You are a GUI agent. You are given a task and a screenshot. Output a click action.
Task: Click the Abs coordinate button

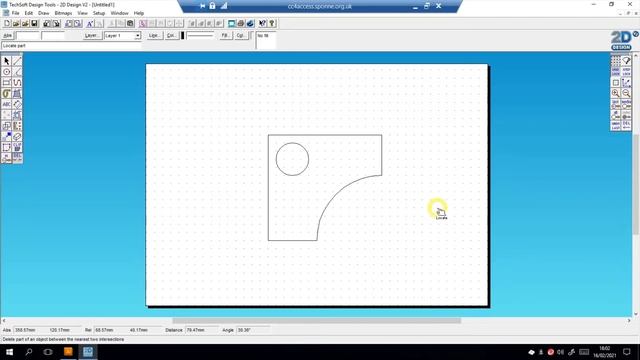[x=7, y=36]
